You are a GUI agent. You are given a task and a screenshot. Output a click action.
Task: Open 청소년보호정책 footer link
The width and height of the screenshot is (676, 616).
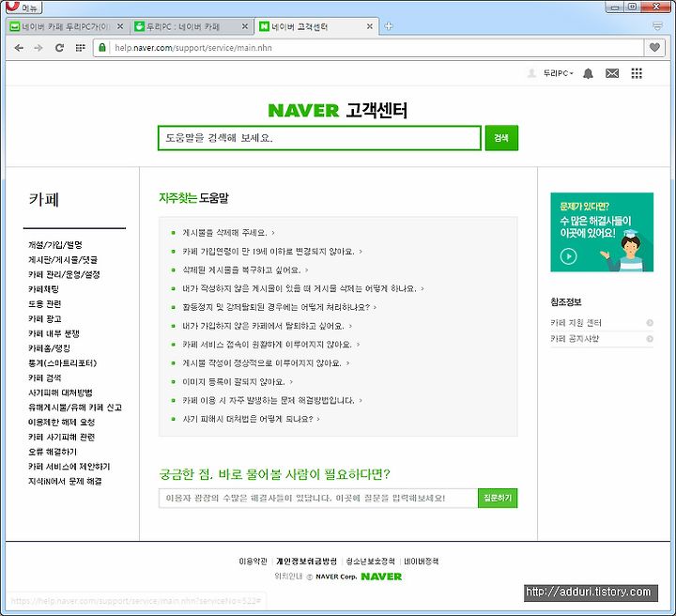tap(370, 562)
